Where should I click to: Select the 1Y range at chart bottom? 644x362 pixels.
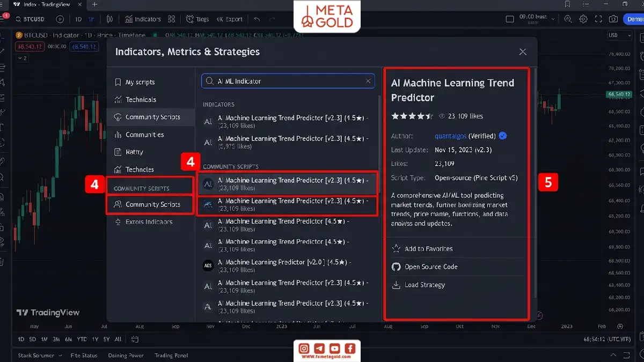coord(95,339)
